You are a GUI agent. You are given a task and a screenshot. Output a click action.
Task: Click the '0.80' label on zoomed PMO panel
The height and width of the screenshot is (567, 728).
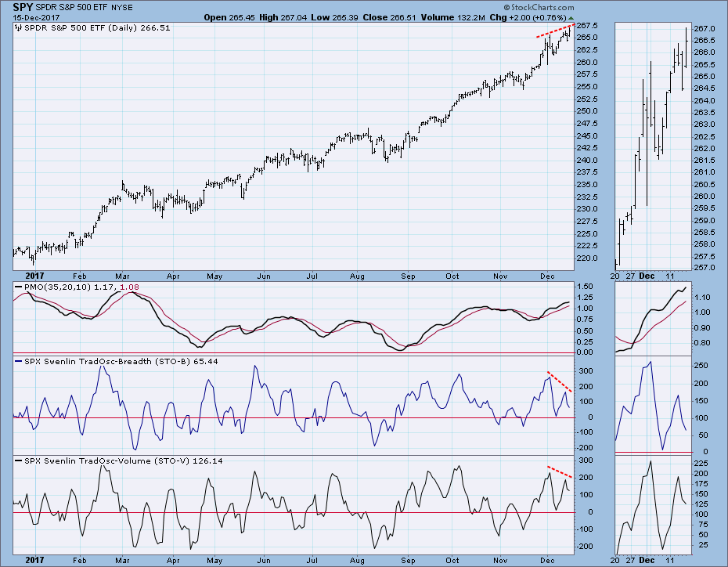[x=702, y=343]
